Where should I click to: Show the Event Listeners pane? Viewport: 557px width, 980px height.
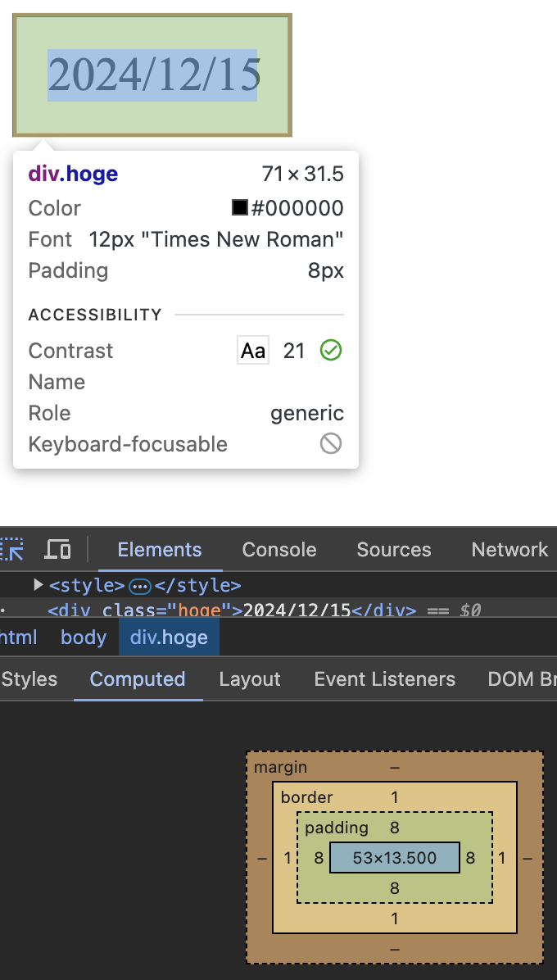point(385,679)
